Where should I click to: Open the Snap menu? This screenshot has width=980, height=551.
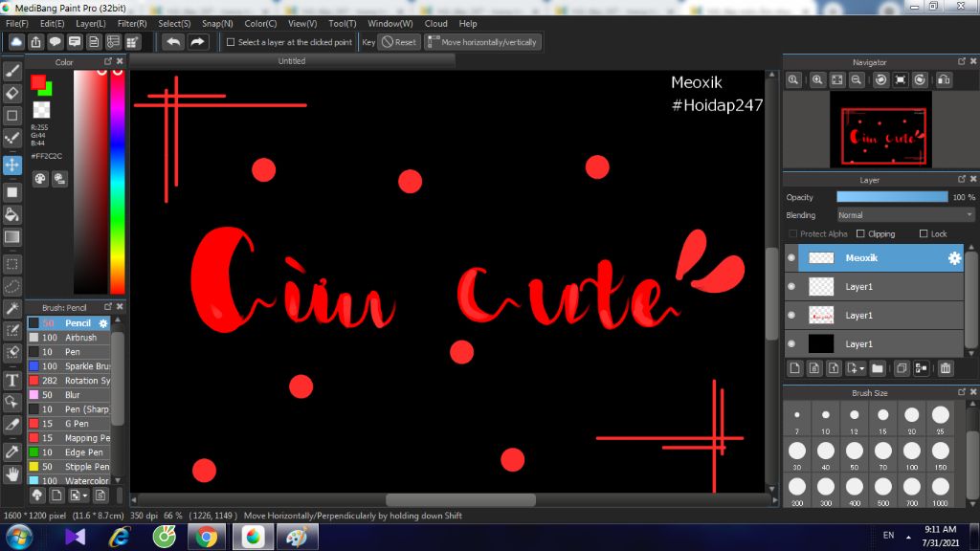[x=217, y=24]
